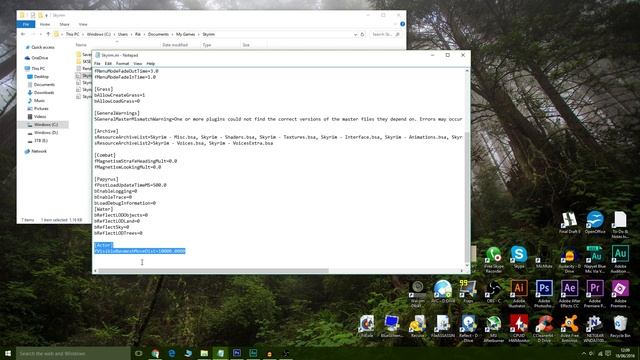Open the MSI Afterburner shortcut
Screen dimensions: 640x360
click(x=493, y=328)
